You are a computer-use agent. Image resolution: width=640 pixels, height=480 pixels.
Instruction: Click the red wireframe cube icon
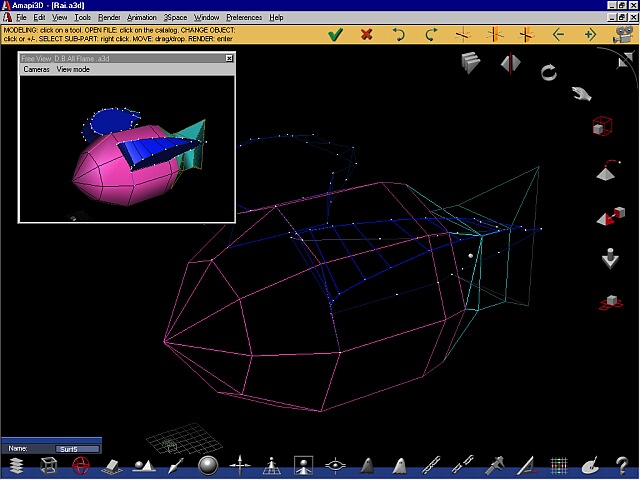click(602, 127)
